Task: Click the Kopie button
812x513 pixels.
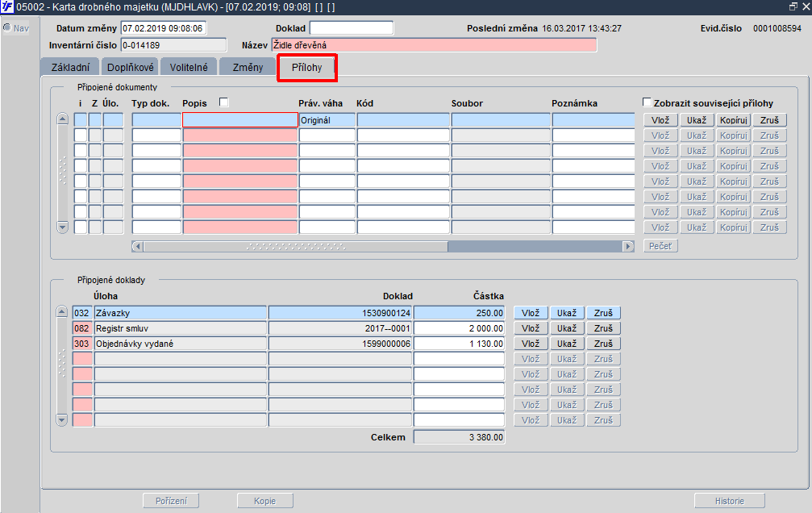Action: pyautogui.click(x=265, y=501)
